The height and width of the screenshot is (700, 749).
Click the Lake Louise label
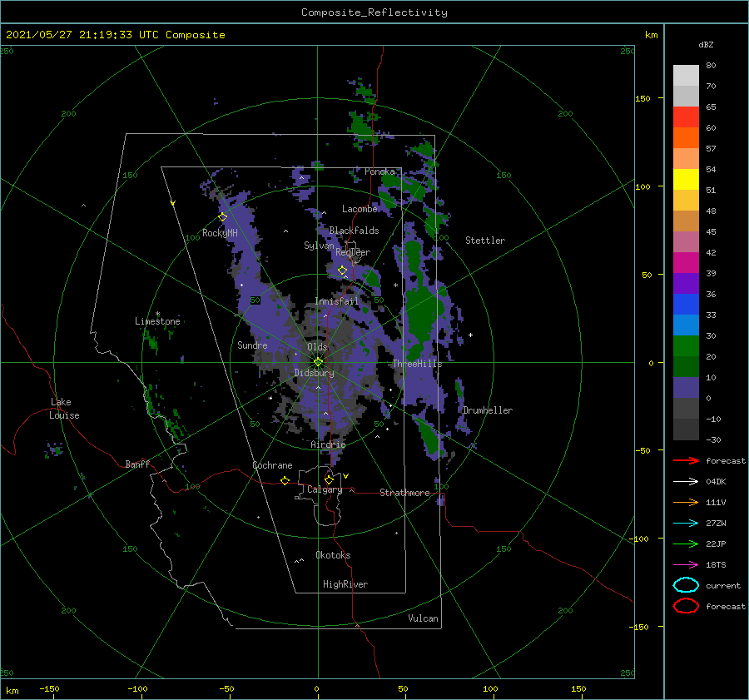65,409
